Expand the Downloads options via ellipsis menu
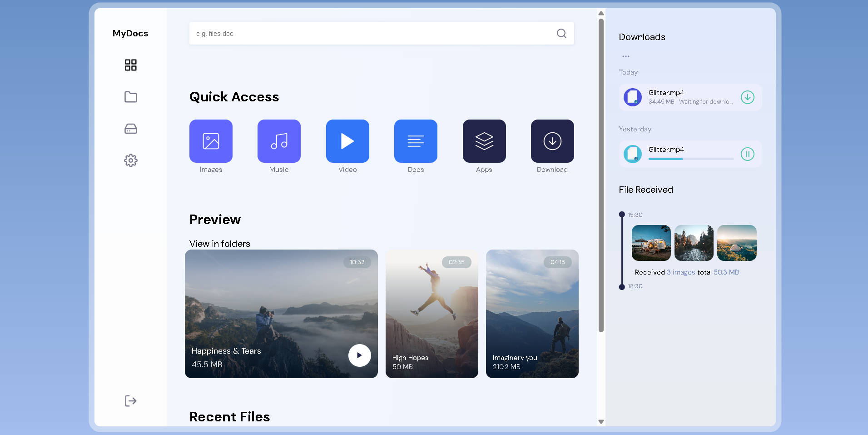 tap(626, 56)
